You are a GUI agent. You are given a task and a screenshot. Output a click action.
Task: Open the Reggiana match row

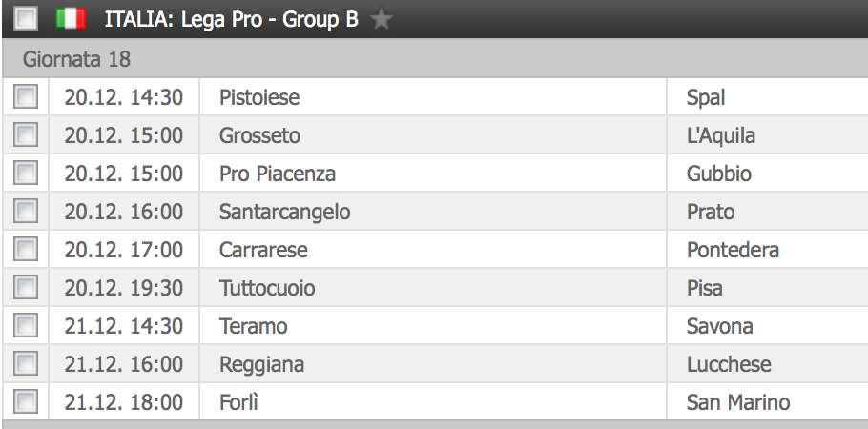429,364
